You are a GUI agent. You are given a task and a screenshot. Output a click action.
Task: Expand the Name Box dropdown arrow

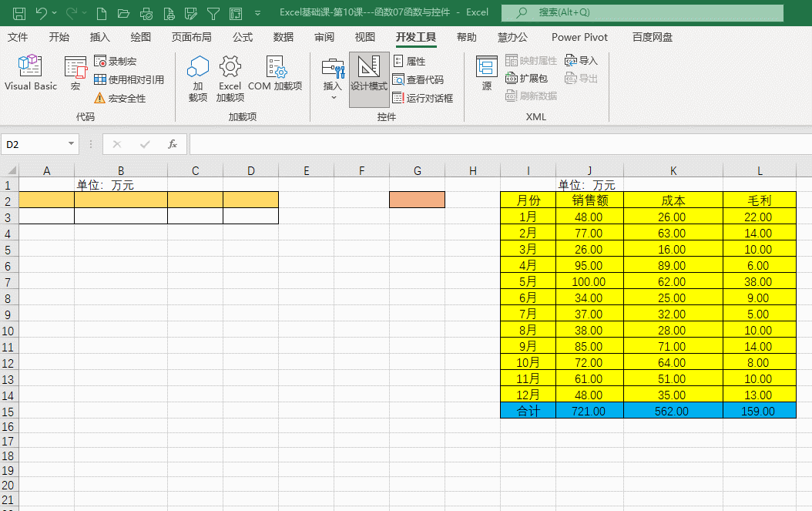tap(71, 143)
